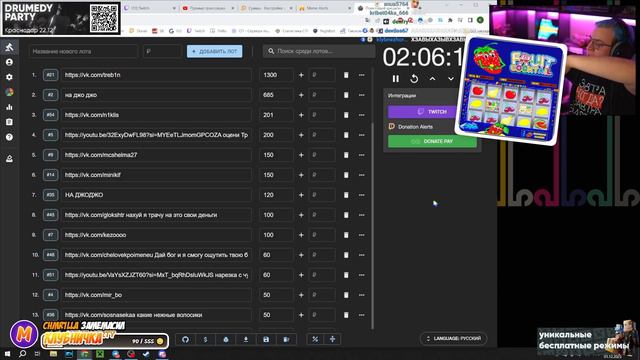Click the download icon in bottom toolbar
Image resolution: width=640 pixels, height=360 pixels.
click(x=246, y=340)
